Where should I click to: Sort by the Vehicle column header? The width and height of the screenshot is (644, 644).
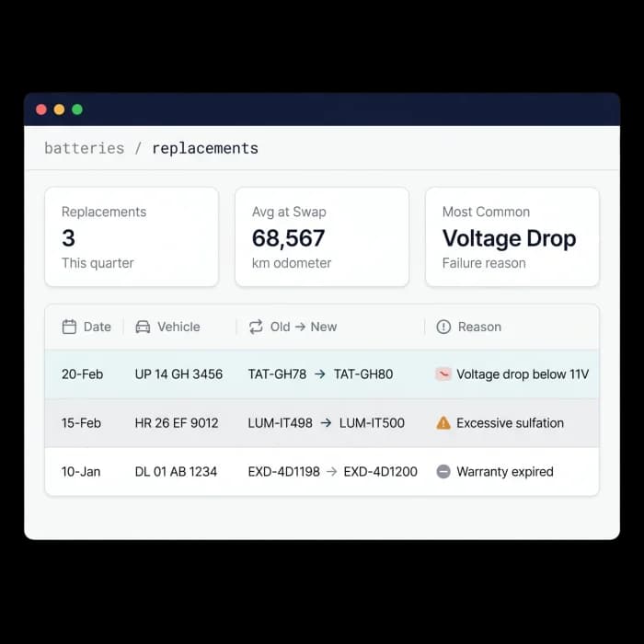pos(178,327)
